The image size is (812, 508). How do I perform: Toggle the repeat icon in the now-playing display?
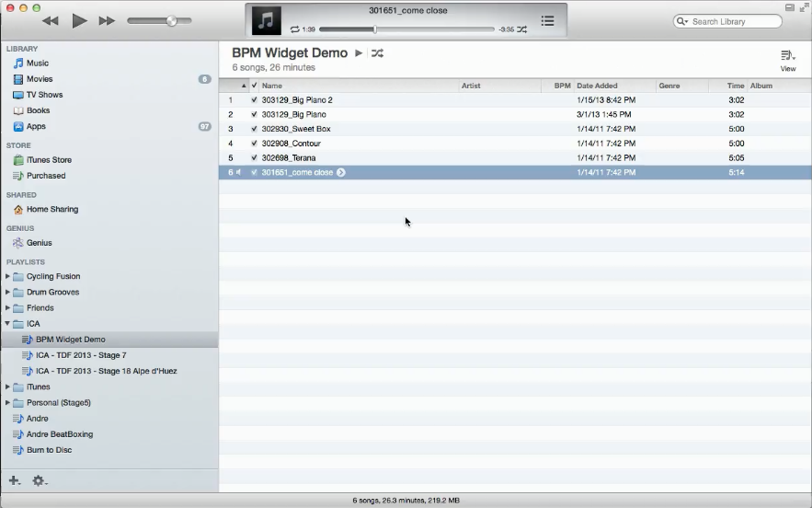point(294,29)
